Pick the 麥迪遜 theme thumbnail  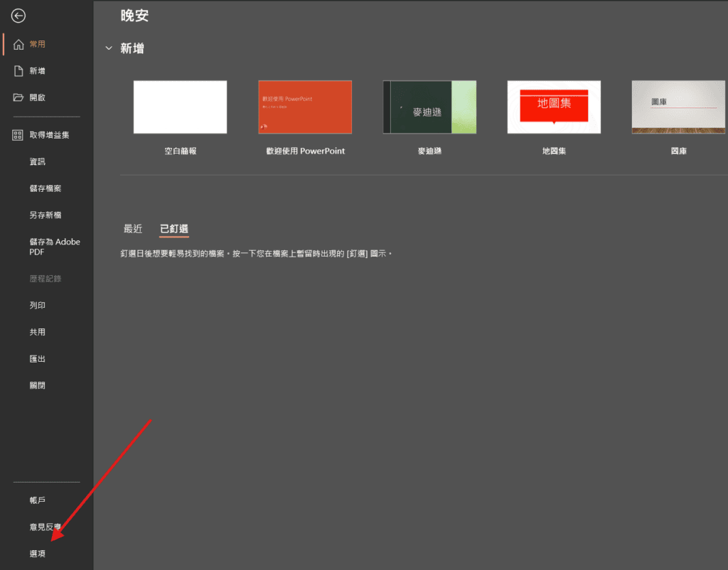[429, 107]
